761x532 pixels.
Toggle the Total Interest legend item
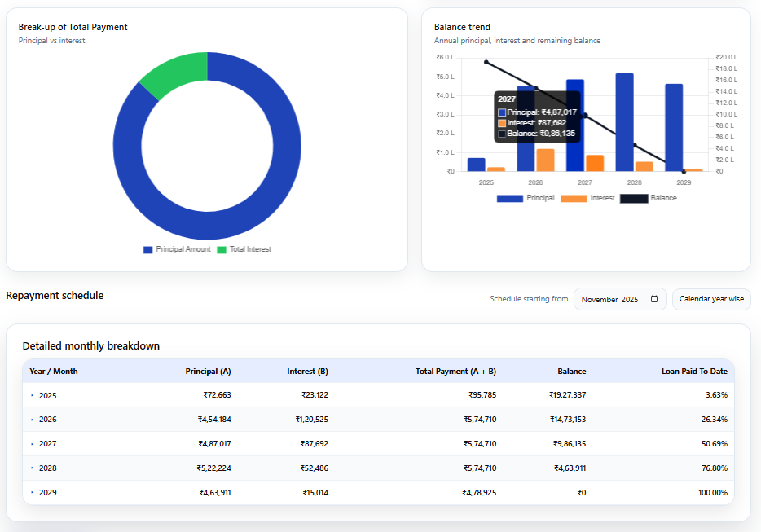[244, 249]
